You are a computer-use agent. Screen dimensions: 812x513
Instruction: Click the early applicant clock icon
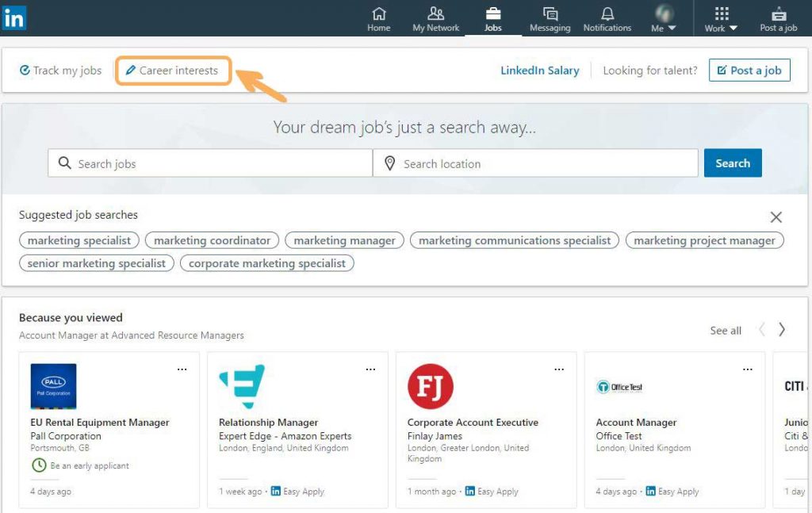point(39,465)
